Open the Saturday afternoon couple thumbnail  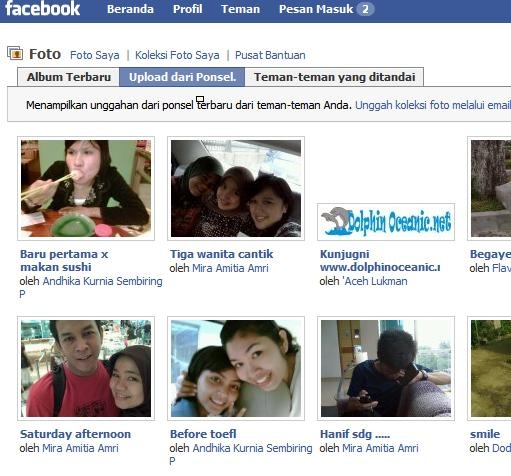(86, 368)
